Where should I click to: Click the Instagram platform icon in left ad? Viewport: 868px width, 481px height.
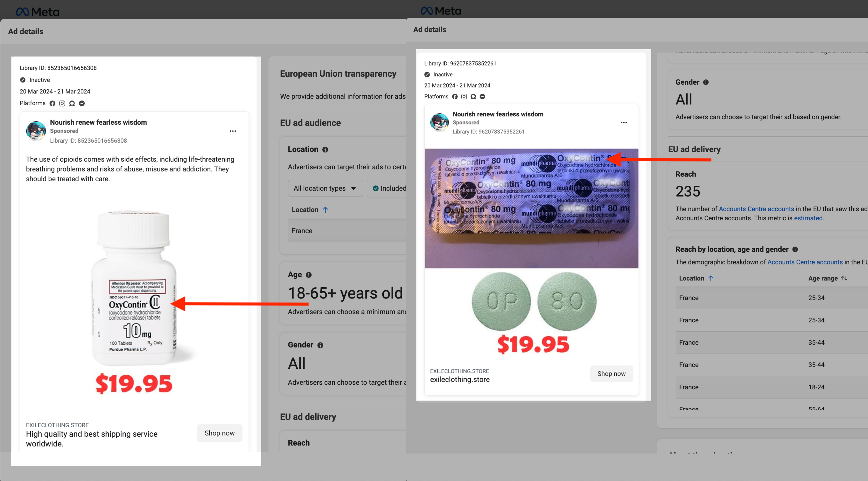[x=62, y=103]
